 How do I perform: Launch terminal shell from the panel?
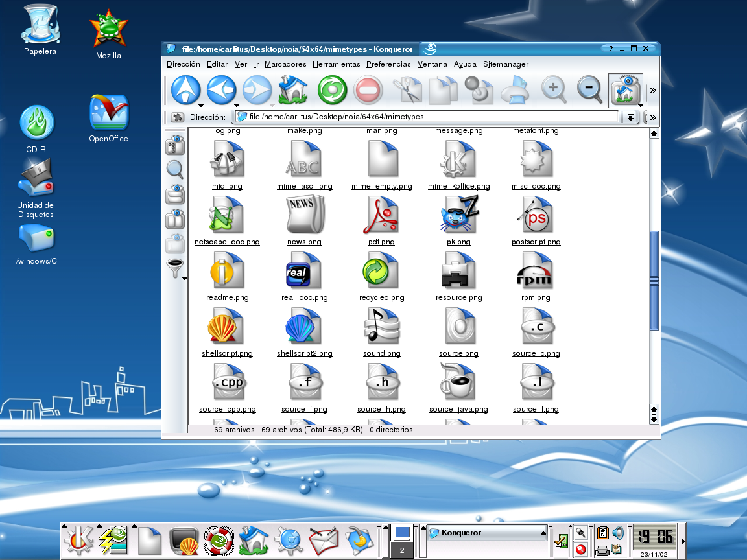click(x=184, y=541)
